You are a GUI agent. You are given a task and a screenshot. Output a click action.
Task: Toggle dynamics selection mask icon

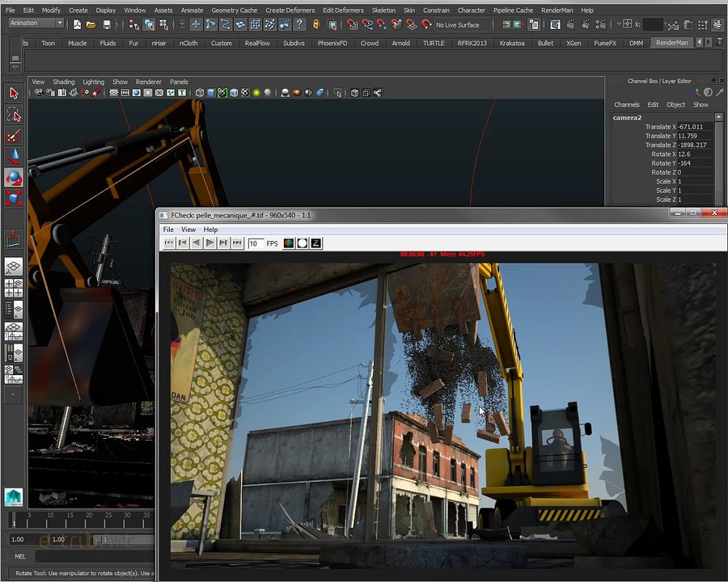270,24
